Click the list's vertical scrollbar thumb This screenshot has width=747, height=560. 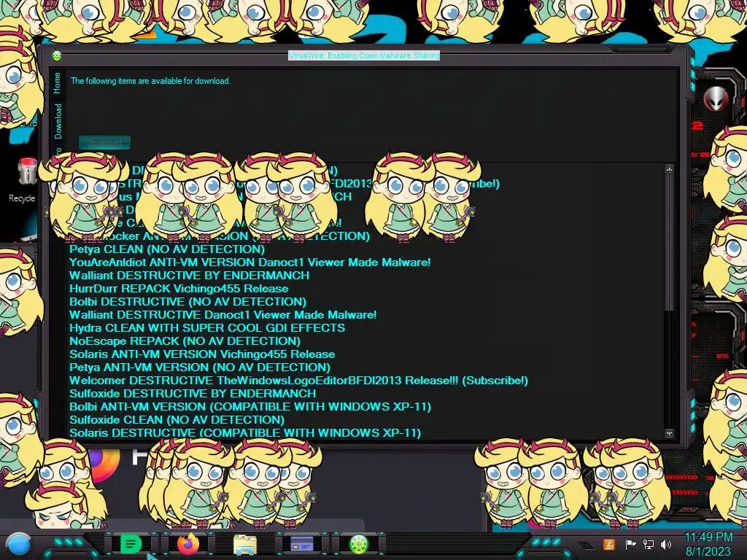(669, 242)
